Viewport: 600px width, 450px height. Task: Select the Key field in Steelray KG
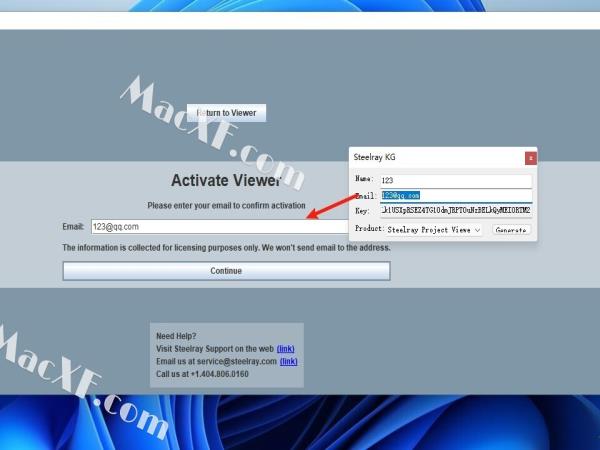tap(456, 210)
